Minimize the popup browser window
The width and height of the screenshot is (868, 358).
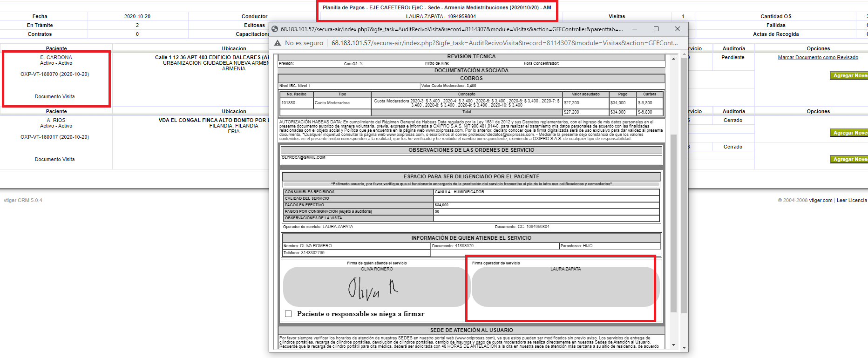click(635, 29)
